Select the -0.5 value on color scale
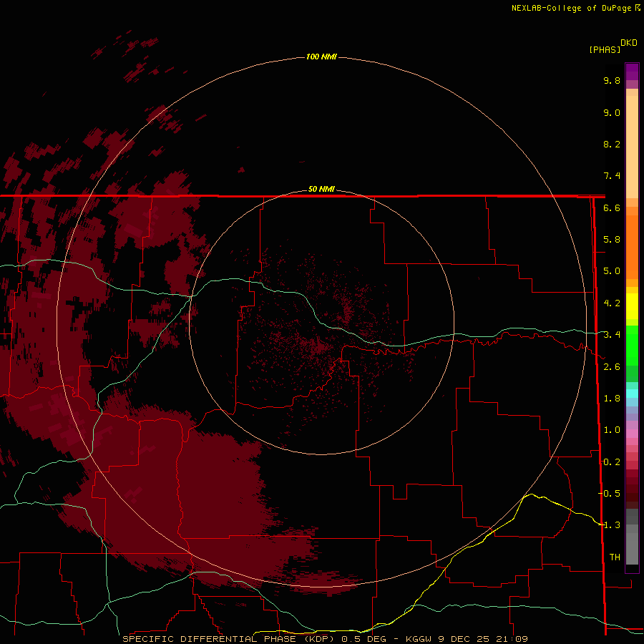This screenshot has width=644, height=644. coord(609,493)
